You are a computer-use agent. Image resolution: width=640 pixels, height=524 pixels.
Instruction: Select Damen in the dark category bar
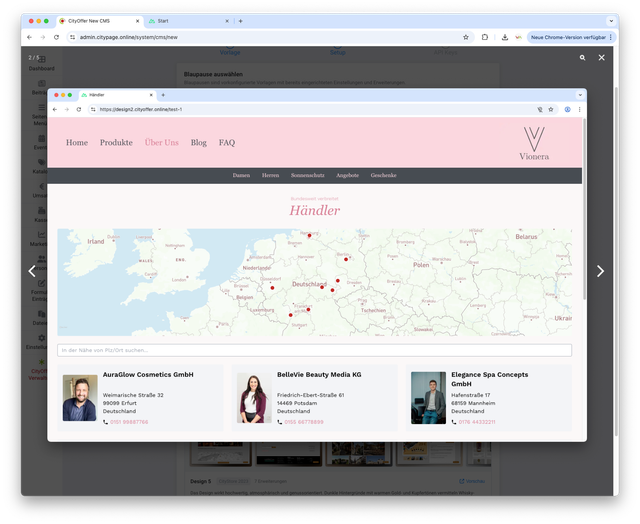(241, 175)
